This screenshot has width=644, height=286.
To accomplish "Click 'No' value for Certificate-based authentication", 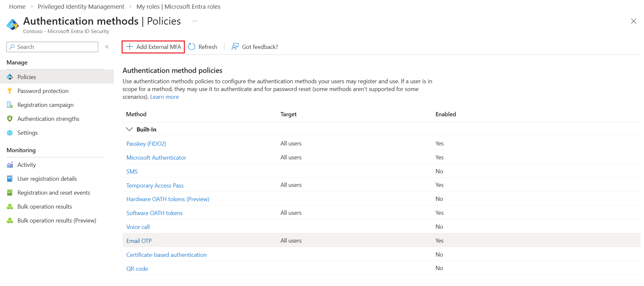I will pos(439,254).
